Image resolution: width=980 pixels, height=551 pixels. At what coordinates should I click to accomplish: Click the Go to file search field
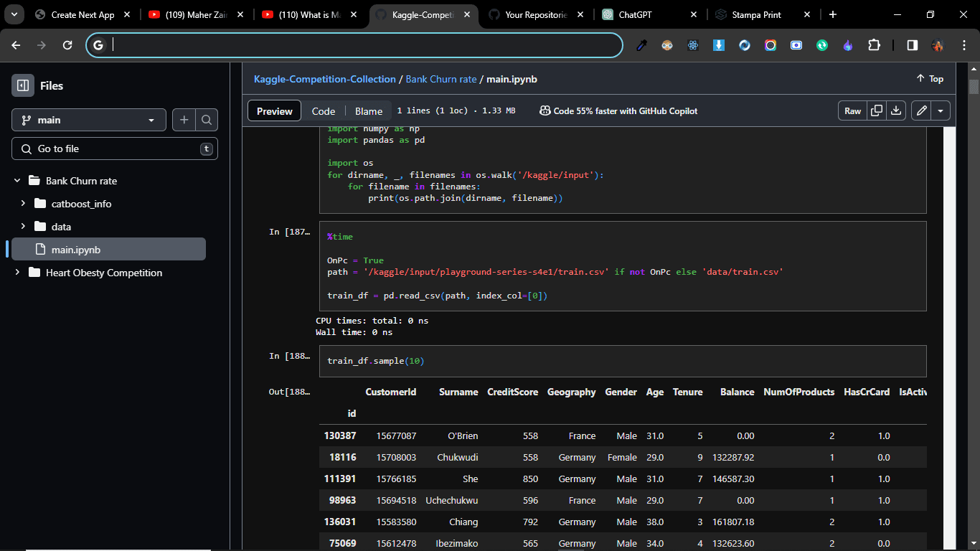pos(115,149)
